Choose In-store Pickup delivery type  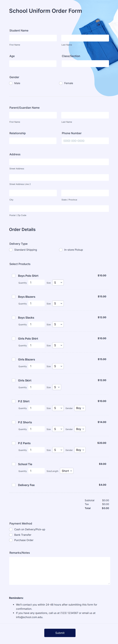click(61, 250)
